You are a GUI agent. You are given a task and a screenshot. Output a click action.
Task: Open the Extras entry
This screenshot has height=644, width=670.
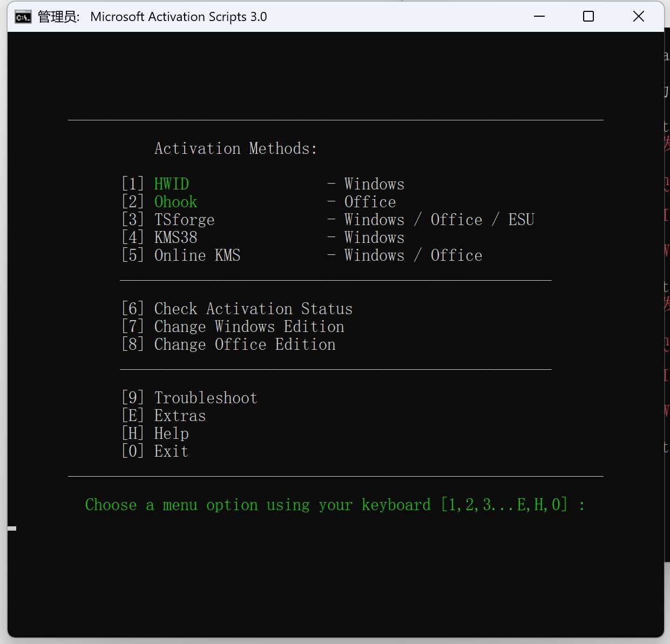click(180, 416)
